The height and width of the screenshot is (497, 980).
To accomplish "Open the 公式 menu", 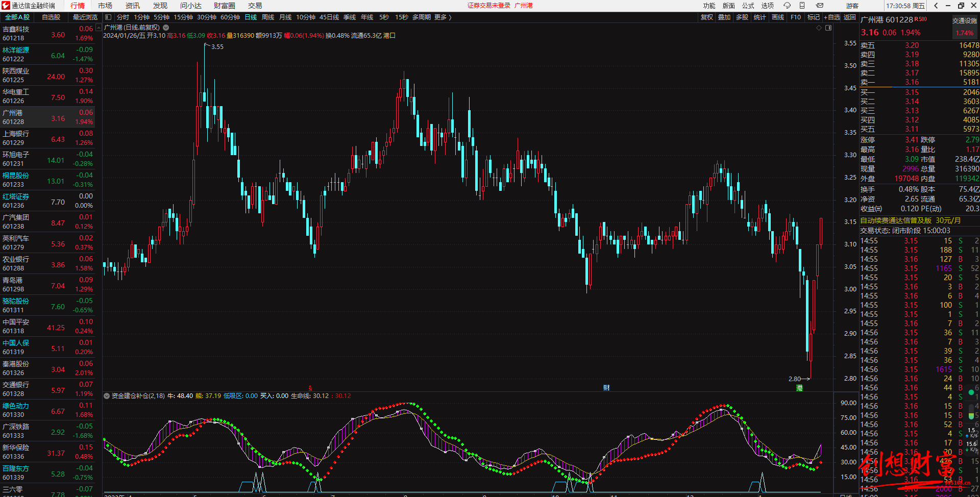I will [x=748, y=6].
